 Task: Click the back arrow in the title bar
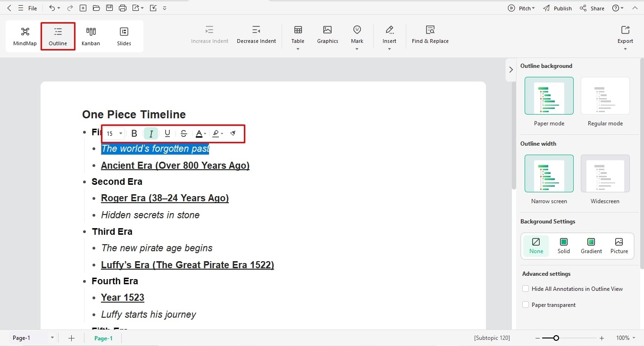(x=9, y=8)
